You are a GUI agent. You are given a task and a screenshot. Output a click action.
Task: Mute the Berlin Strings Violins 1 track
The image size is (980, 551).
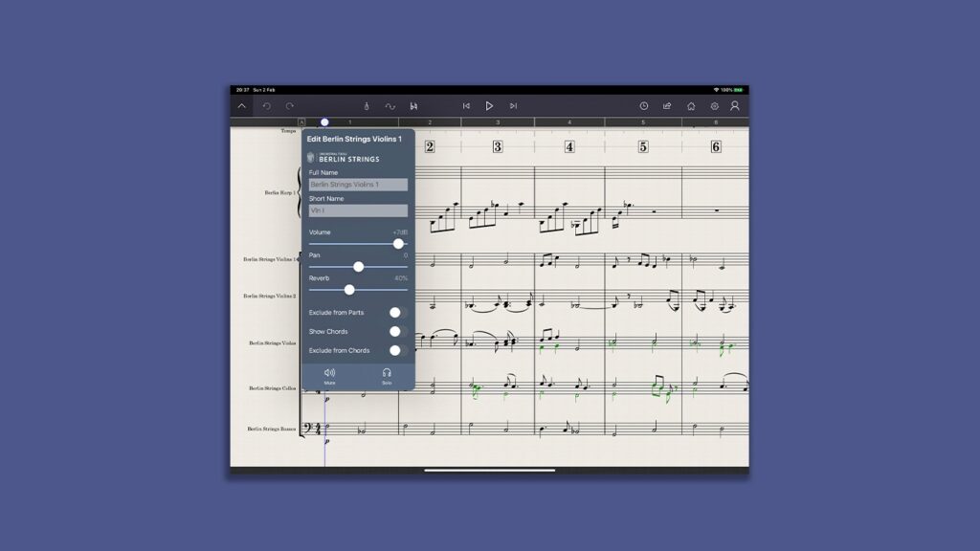(x=329, y=376)
